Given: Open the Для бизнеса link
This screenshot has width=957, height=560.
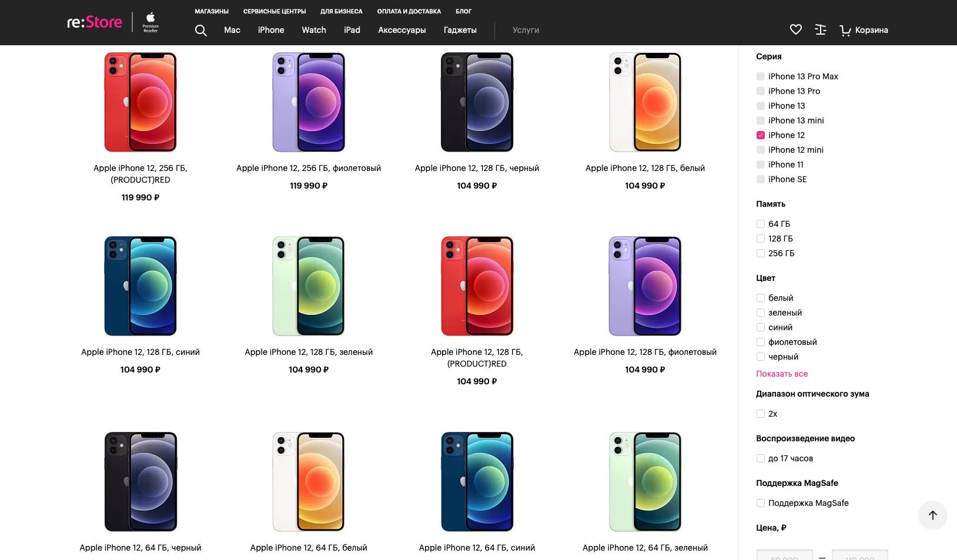Looking at the screenshot, I should pos(342,11).
